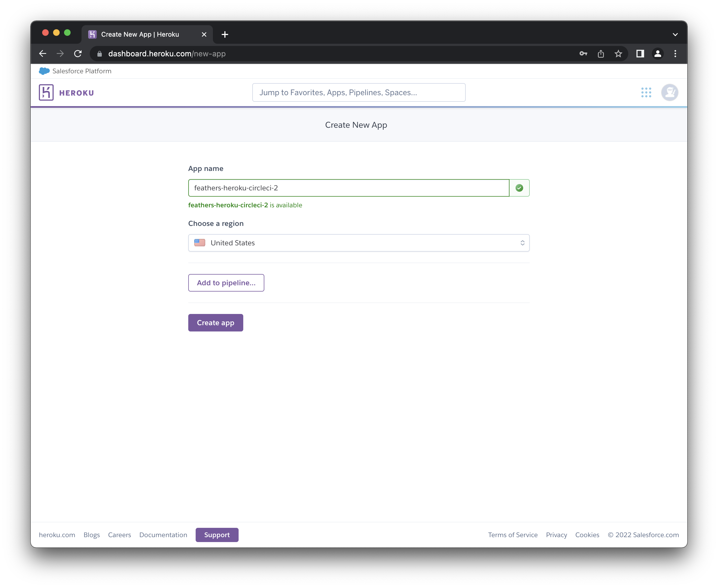Open Chrome's three-dot options menu
Viewport: 718px width, 588px height.
674,54
